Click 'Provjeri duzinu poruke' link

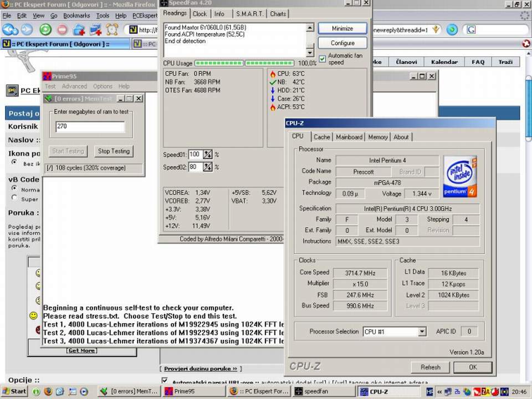(x=201, y=369)
